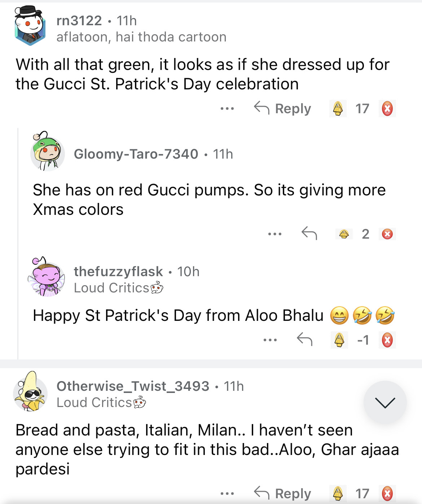
Task: Reply to Otherwise_Twist_3493's comment
Action: click(x=283, y=493)
